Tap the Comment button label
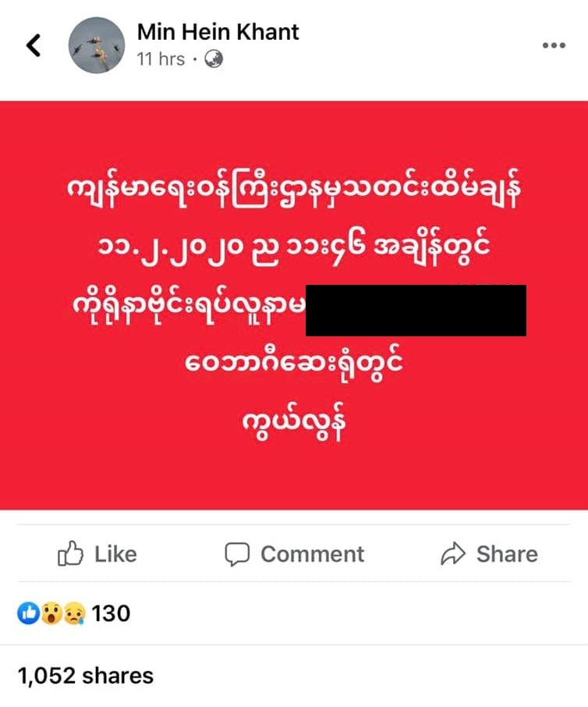588x707 pixels. pos(312,554)
